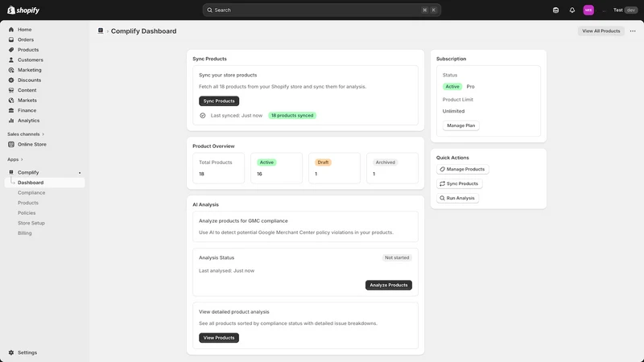Open the three-dot more actions menu
644x362 pixels.
(x=633, y=31)
